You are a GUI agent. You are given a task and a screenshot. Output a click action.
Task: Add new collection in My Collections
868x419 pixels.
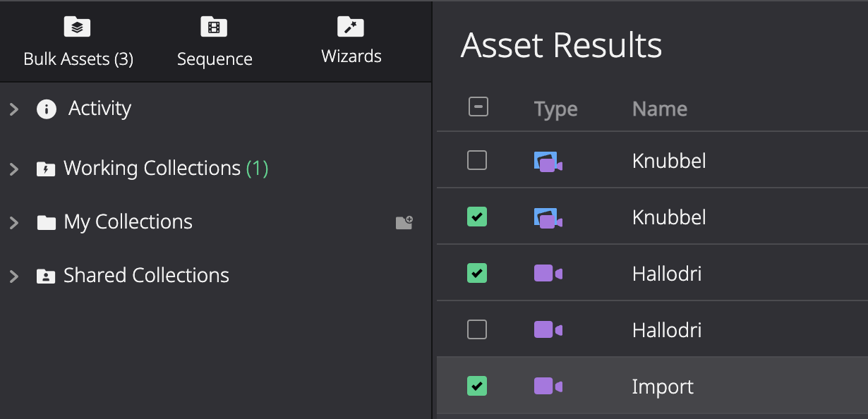(404, 223)
